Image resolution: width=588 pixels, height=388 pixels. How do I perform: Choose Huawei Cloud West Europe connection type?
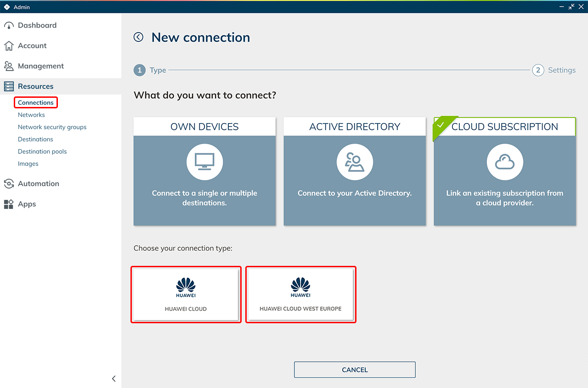300,294
